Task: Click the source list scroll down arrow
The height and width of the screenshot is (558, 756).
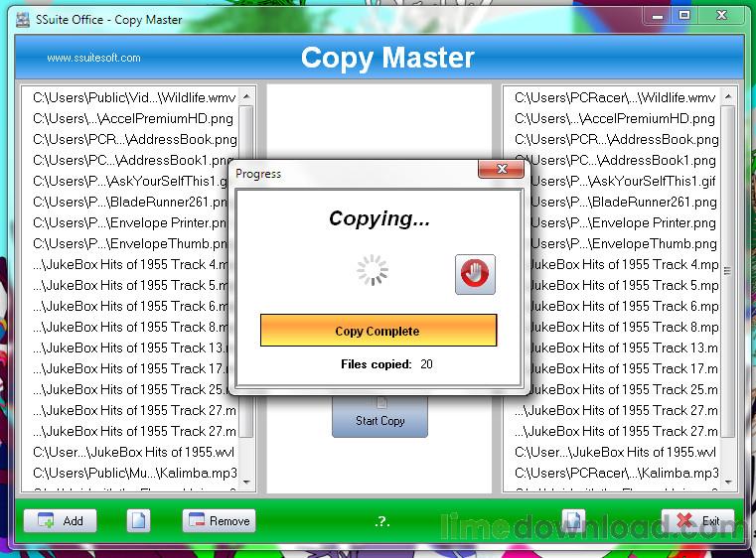Action: pos(246,482)
